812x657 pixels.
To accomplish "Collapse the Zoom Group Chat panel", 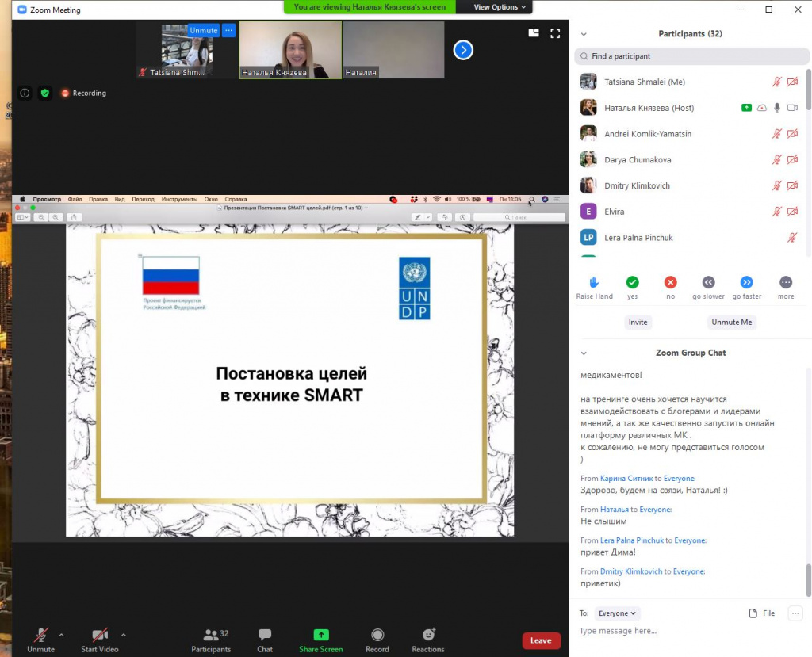I will coord(584,353).
